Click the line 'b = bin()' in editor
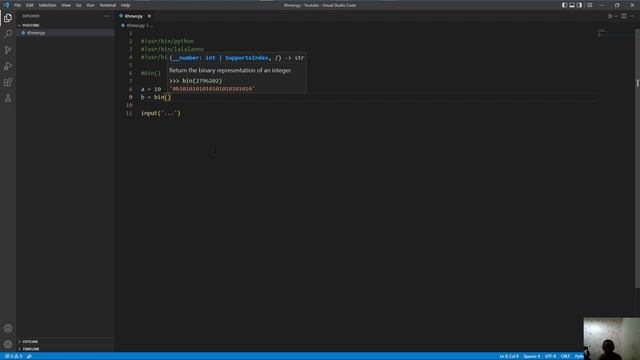The height and width of the screenshot is (360, 640). 156,97
